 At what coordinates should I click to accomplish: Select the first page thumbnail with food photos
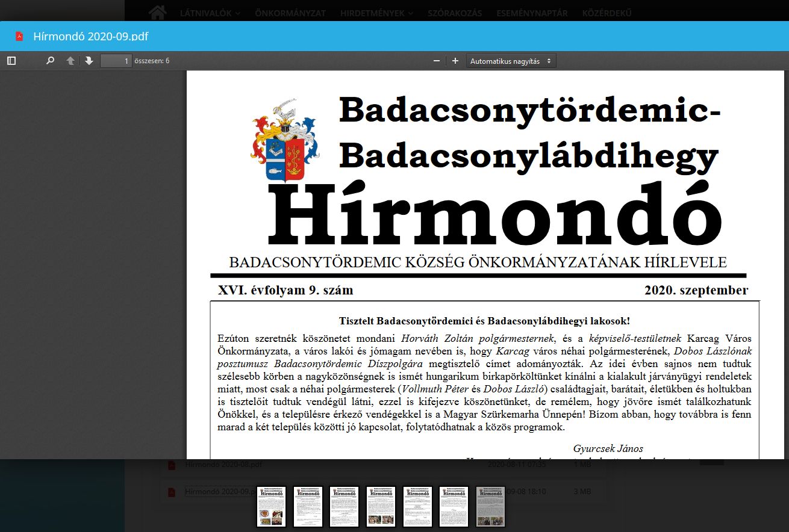(272, 507)
